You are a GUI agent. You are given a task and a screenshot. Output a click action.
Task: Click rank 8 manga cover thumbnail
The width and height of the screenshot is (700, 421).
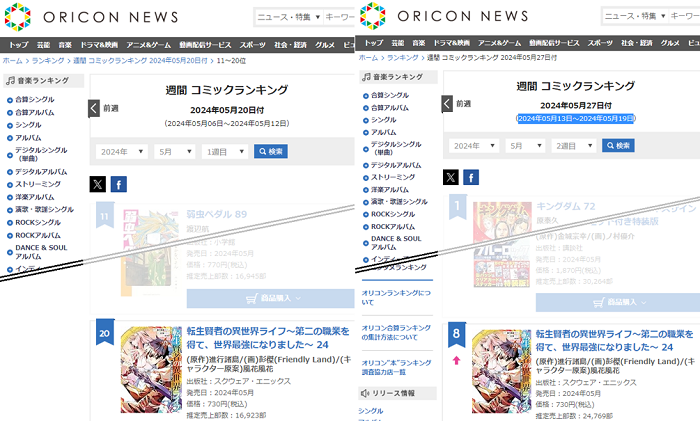pyautogui.click(x=502, y=371)
